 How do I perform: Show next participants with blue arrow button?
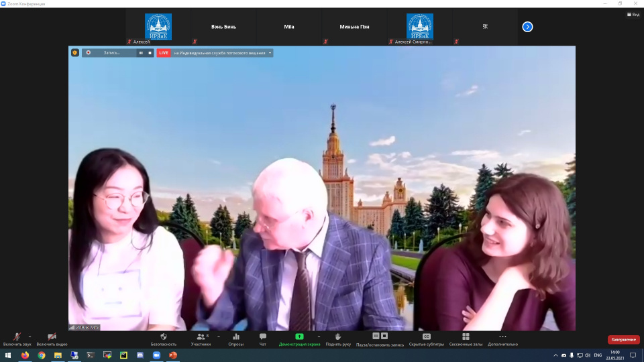(527, 27)
